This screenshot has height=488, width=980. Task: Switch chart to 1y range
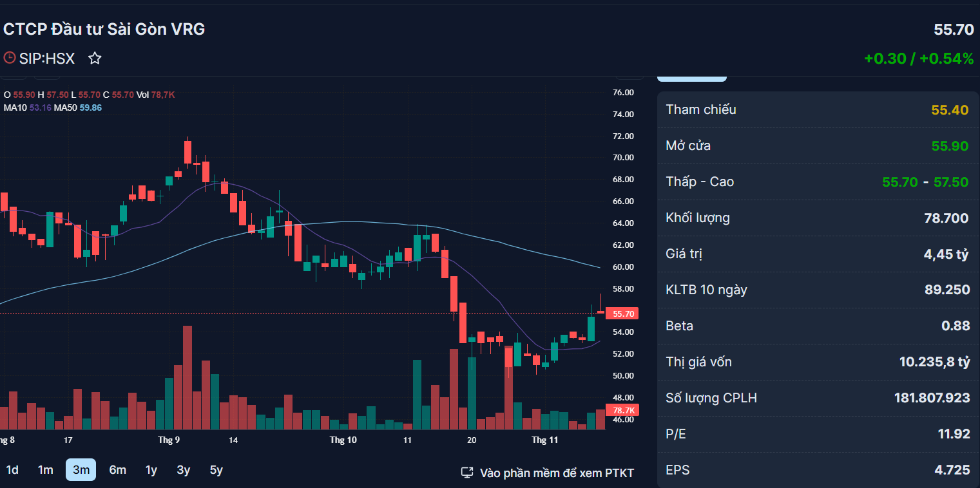click(151, 470)
